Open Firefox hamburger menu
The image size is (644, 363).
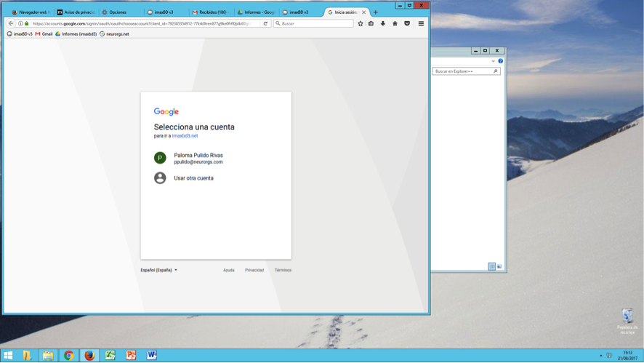point(421,23)
